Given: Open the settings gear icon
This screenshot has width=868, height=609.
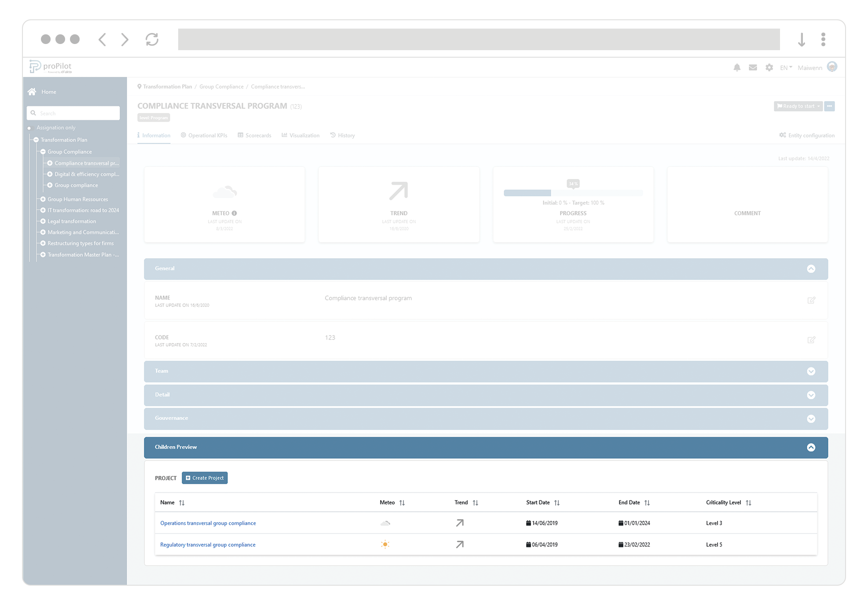Looking at the screenshot, I should pos(769,67).
